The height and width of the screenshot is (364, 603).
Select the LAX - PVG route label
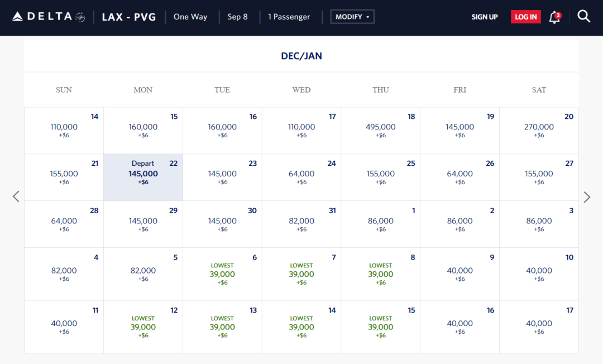coord(128,17)
